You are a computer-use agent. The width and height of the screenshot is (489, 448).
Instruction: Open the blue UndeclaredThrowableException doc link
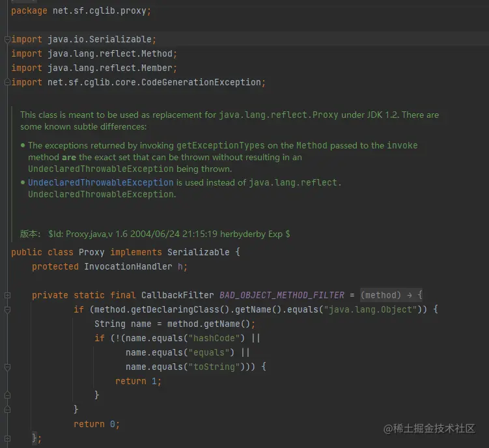pos(101,182)
